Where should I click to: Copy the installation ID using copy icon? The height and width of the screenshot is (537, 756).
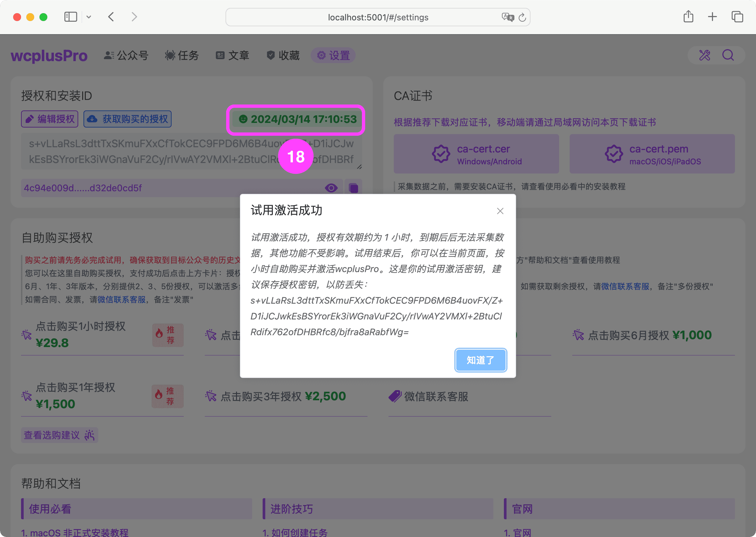point(353,187)
